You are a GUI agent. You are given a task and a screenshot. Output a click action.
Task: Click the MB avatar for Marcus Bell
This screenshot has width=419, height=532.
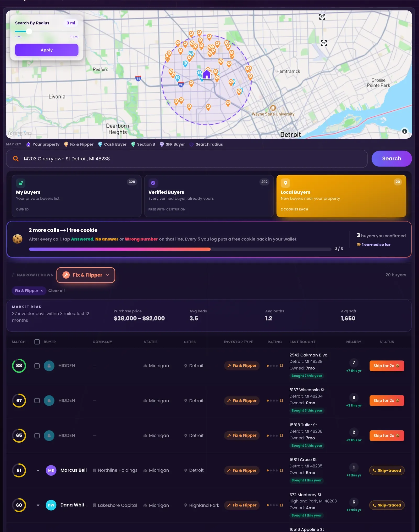click(x=51, y=470)
